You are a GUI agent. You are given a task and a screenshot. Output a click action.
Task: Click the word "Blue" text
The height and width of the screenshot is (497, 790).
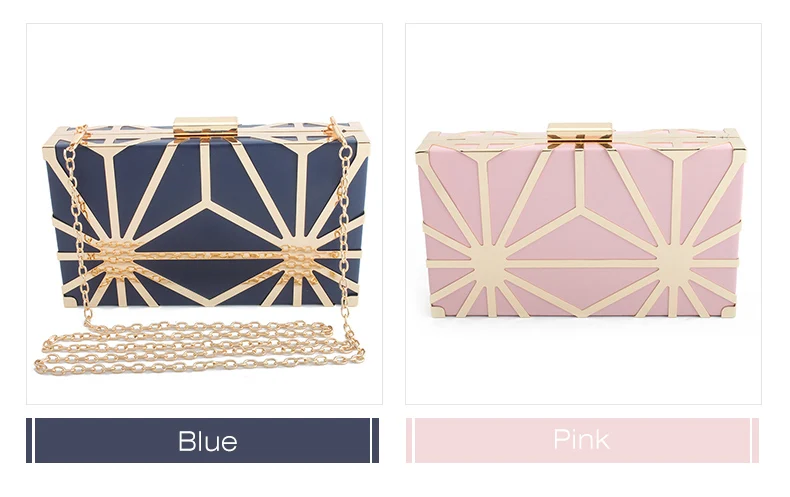click(208, 441)
